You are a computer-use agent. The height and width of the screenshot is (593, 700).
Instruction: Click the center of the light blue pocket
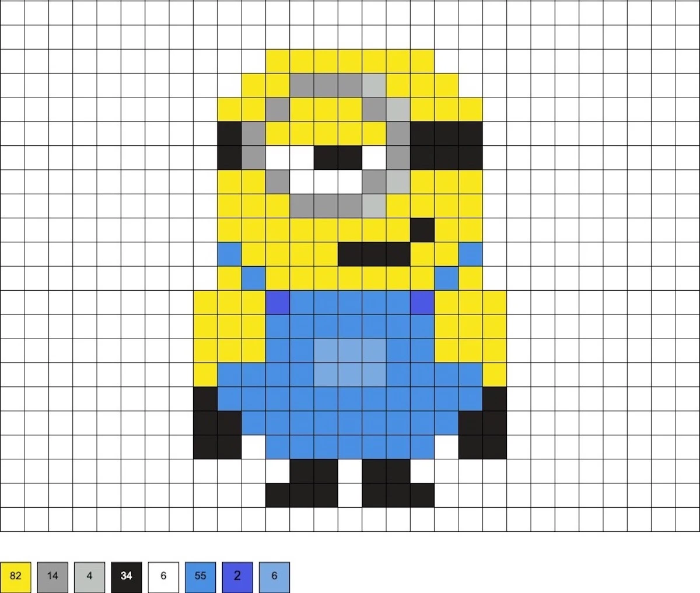[x=350, y=363]
